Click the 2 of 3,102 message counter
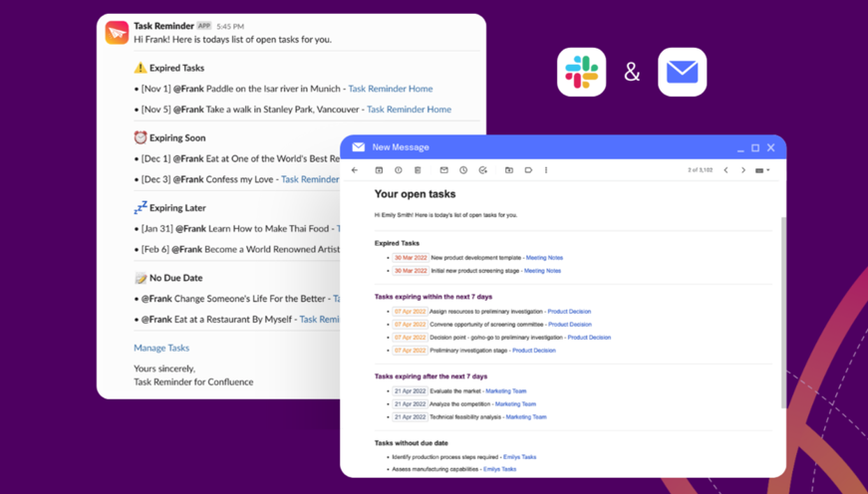868x494 pixels. [x=701, y=170]
